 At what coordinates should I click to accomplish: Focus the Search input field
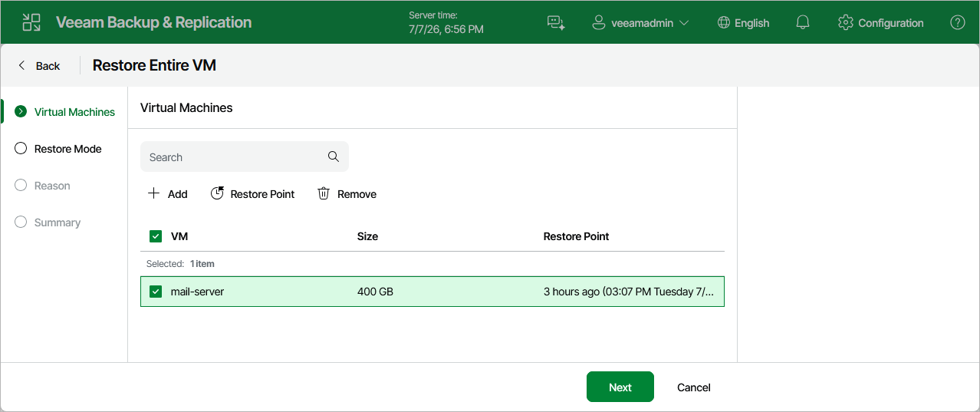click(x=245, y=157)
